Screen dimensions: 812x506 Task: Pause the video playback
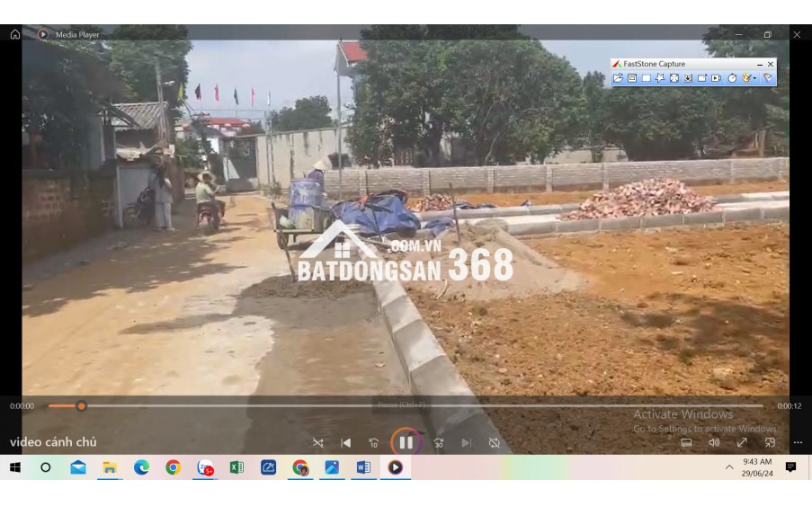tap(406, 442)
